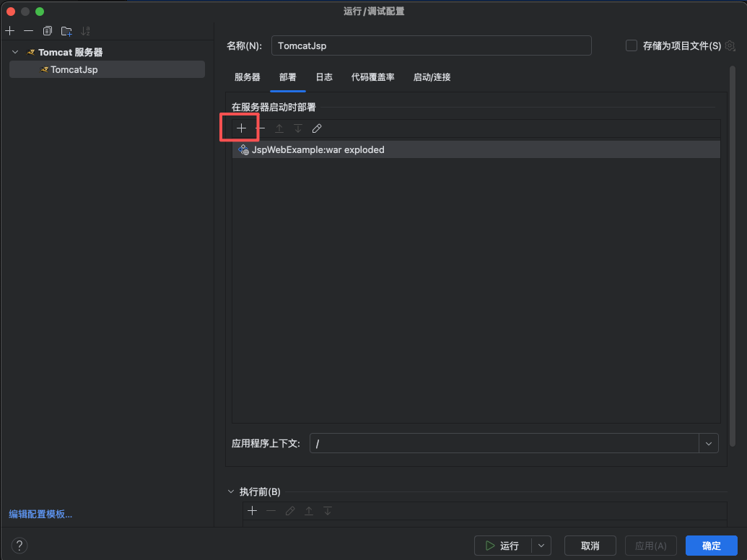This screenshot has width=747, height=560.
Task: Create new folder icon in configurations toolbar
Action: click(66, 31)
